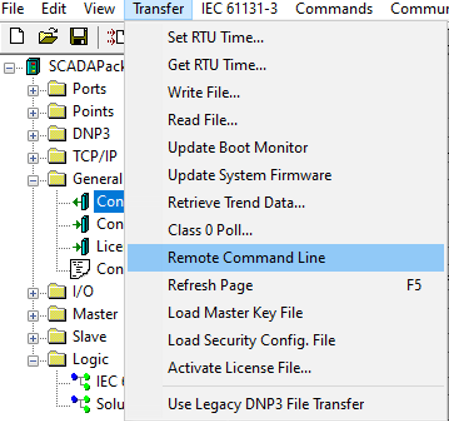Expand the Master tree node
450x421 pixels.
click(x=33, y=315)
